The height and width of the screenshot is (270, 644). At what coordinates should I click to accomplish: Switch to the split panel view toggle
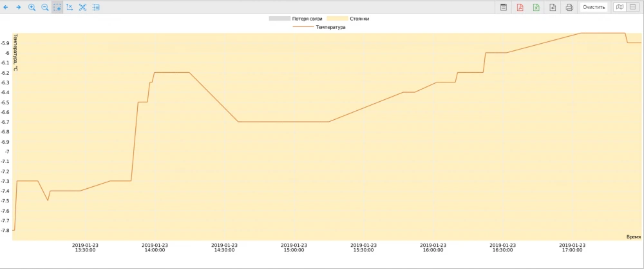632,7
